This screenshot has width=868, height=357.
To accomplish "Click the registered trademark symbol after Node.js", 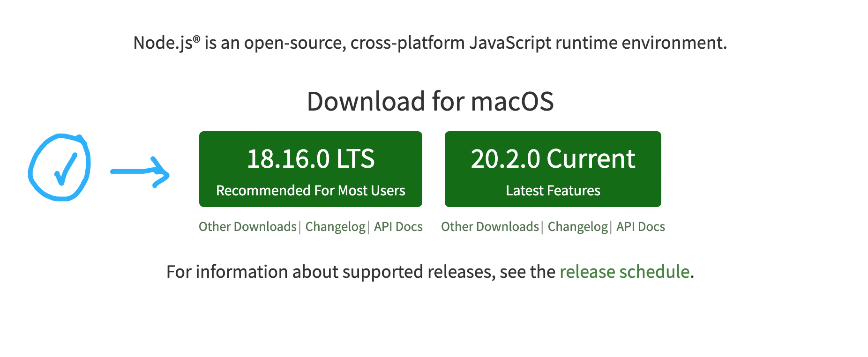I will pos(196,39).
